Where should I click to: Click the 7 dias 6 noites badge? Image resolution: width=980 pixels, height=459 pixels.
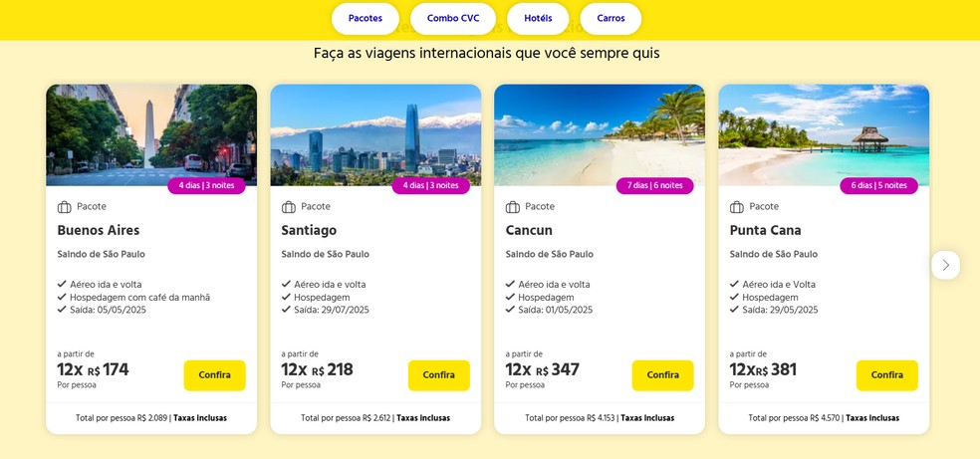(655, 186)
